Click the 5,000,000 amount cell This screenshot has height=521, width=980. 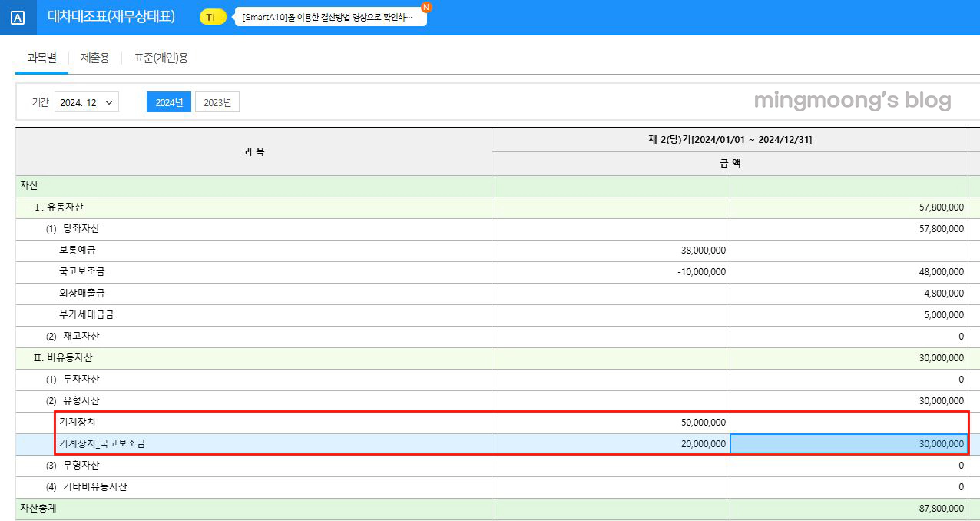pos(849,315)
